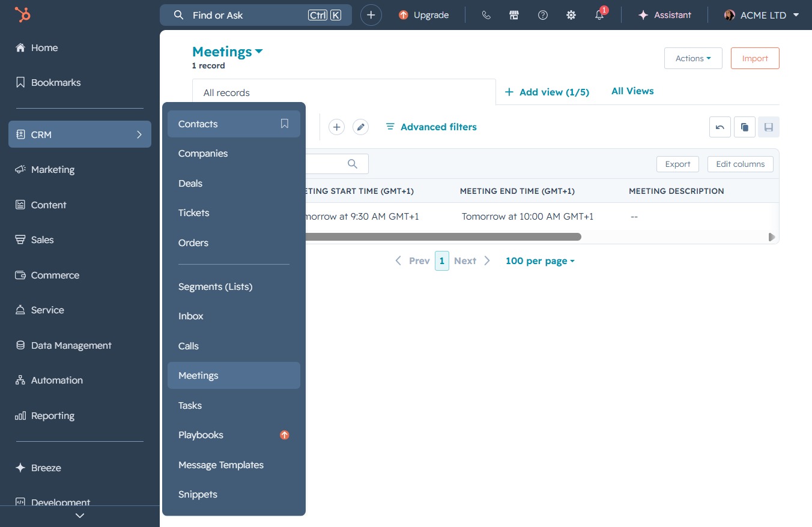This screenshot has width=812, height=527.
Task: Select Contacts in the CRM flyout
Action: click(x=234, y=124)
